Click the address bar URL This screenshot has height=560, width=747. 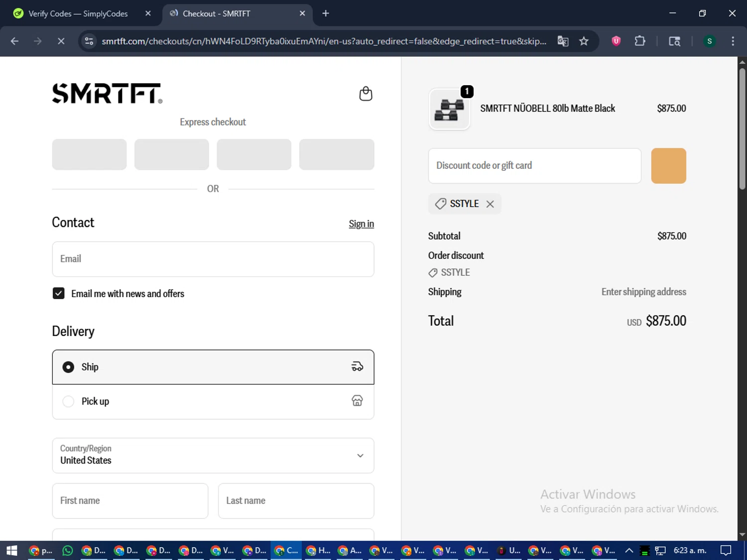pos(324,41)
